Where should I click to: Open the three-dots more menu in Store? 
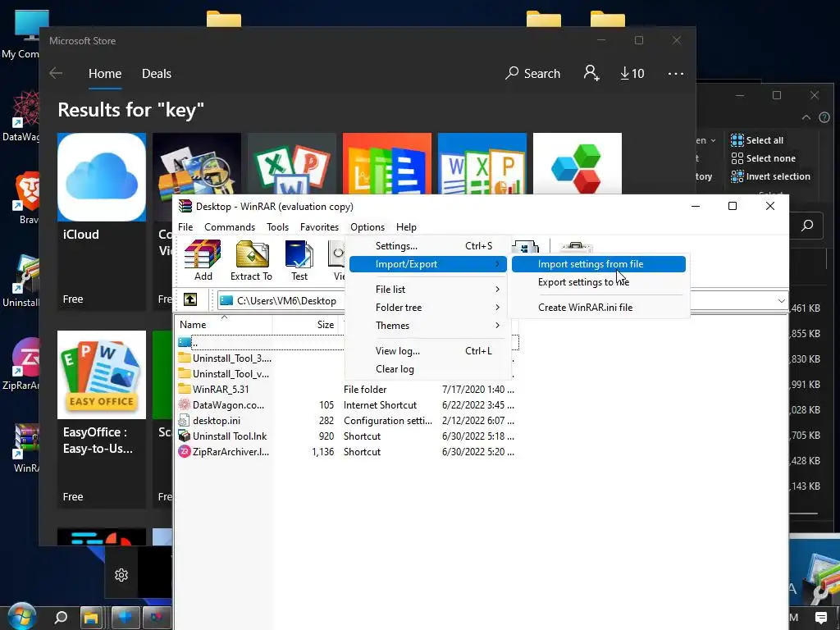point(676,73)
